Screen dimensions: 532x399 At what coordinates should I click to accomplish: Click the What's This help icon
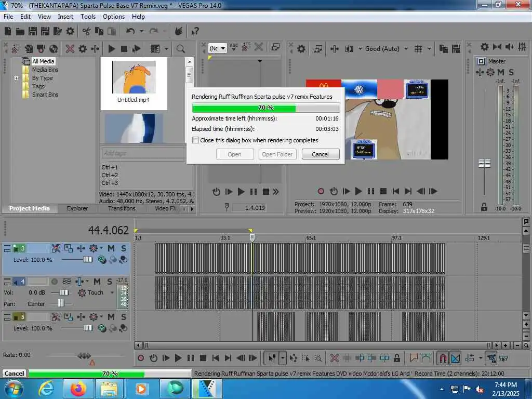[x=195, y=32]
